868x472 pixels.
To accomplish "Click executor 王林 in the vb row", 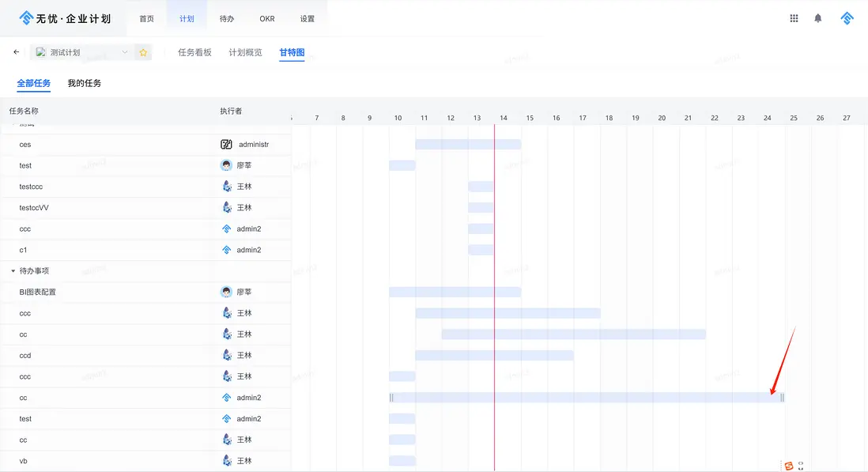I will 244,461.
